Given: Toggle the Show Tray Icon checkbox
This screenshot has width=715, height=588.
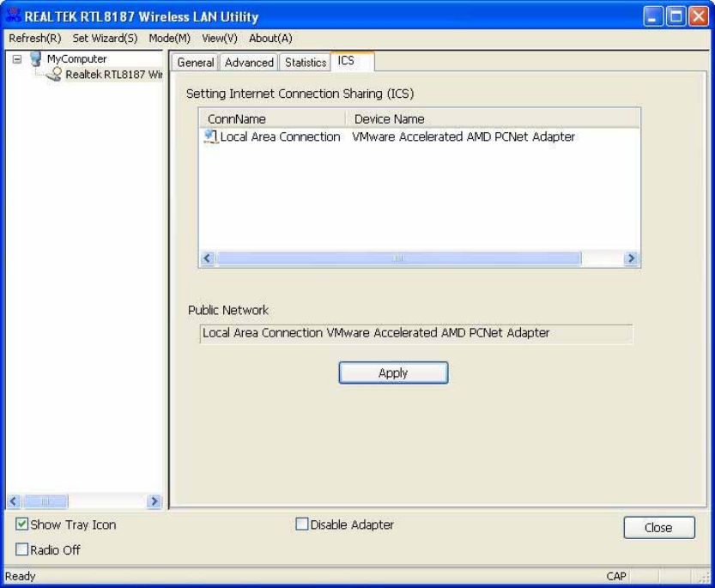Looking at the screenshot, I should click(x=21, y=524).
